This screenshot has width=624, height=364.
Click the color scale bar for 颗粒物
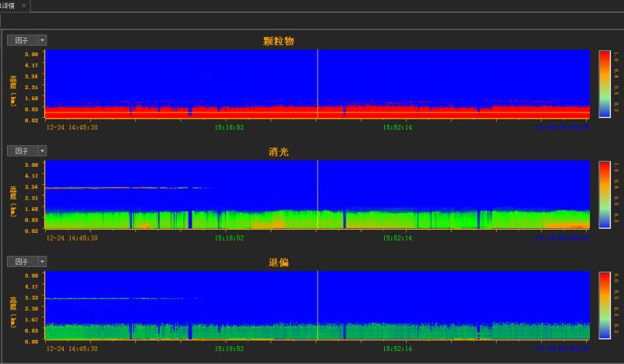pos(605,84)
